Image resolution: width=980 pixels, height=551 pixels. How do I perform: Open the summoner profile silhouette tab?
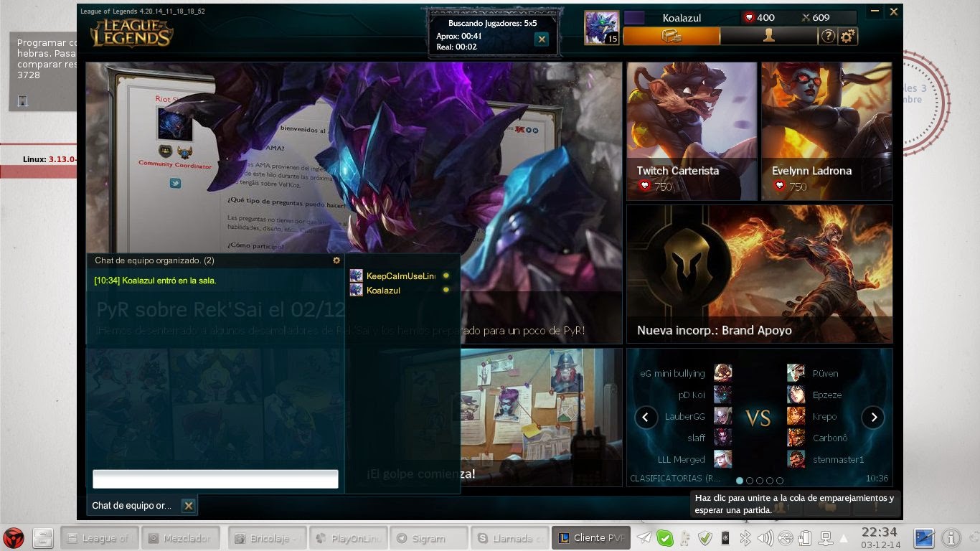(x=769, y=36)
